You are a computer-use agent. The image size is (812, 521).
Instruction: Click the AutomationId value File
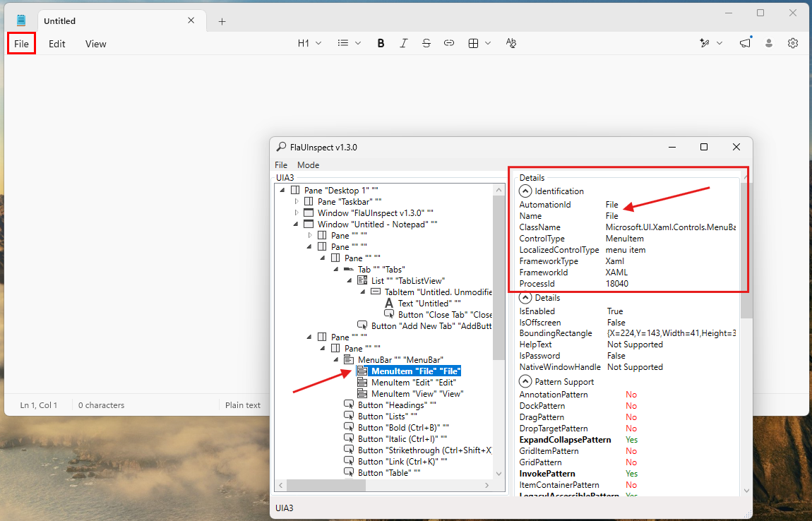click(x=612, y=205)
